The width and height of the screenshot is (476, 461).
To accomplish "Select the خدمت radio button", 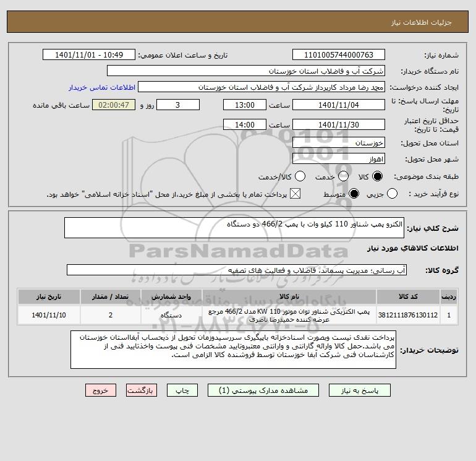I will (x=343, y=176).
